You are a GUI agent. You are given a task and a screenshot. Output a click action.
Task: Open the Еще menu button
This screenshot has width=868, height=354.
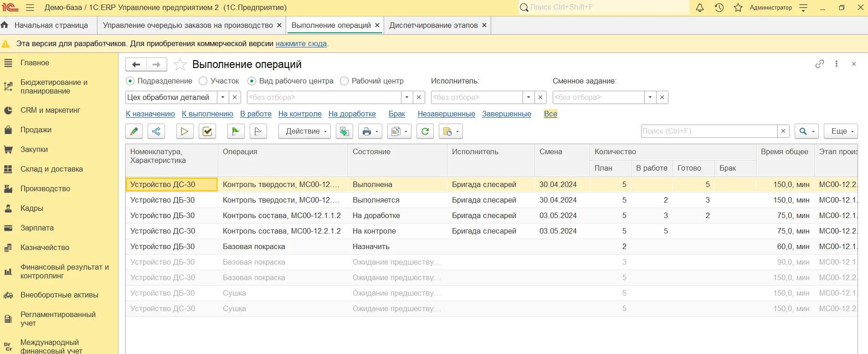pos(841,131)
